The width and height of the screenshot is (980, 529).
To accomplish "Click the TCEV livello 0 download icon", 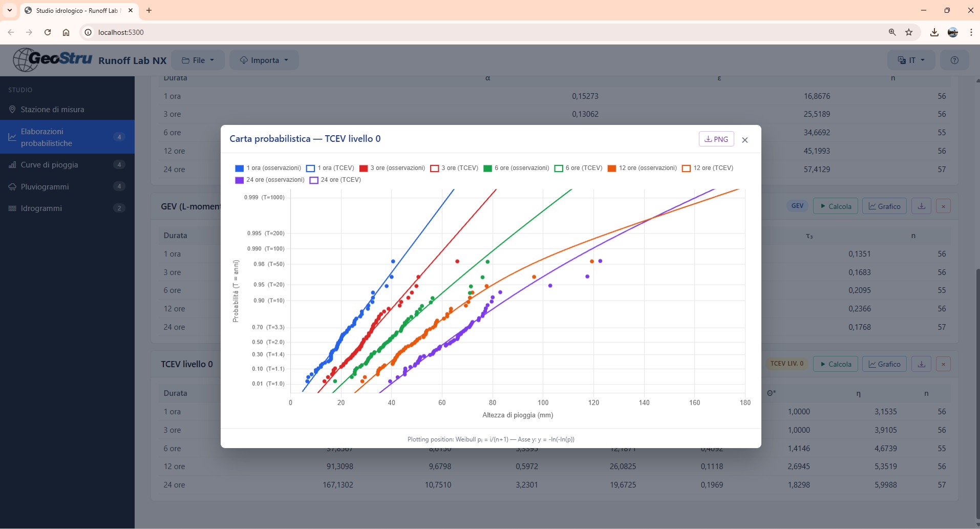I will tap(921, 364).
